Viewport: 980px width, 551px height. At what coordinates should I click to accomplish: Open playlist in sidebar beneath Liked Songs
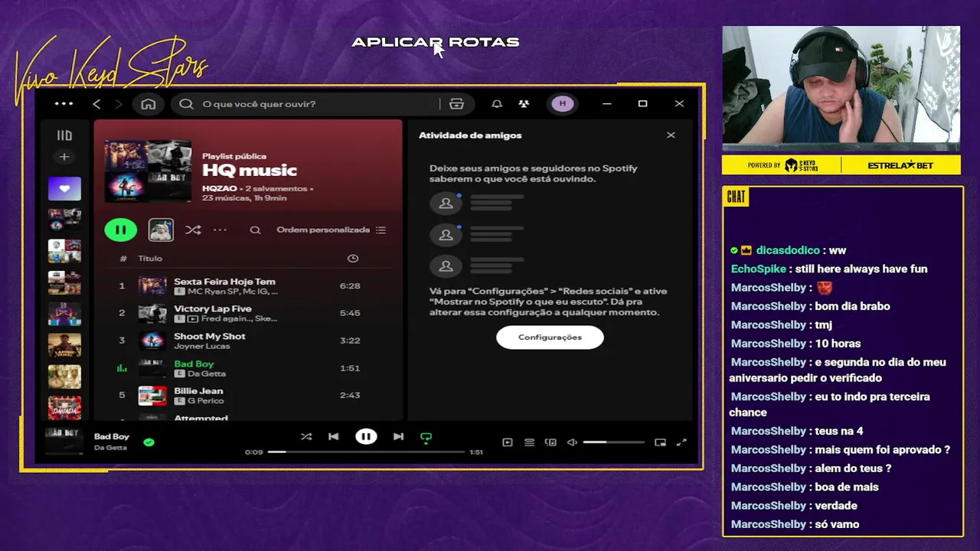[x=64, y=220]
